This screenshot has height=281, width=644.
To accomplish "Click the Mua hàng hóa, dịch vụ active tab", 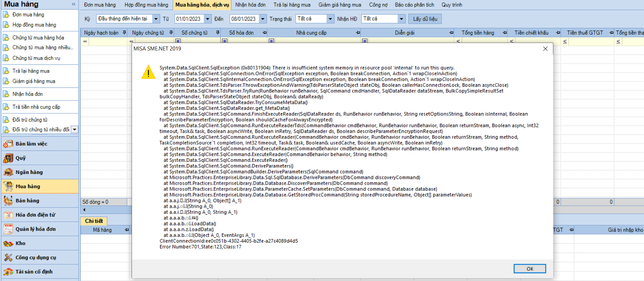I will [x=202, y=5].
